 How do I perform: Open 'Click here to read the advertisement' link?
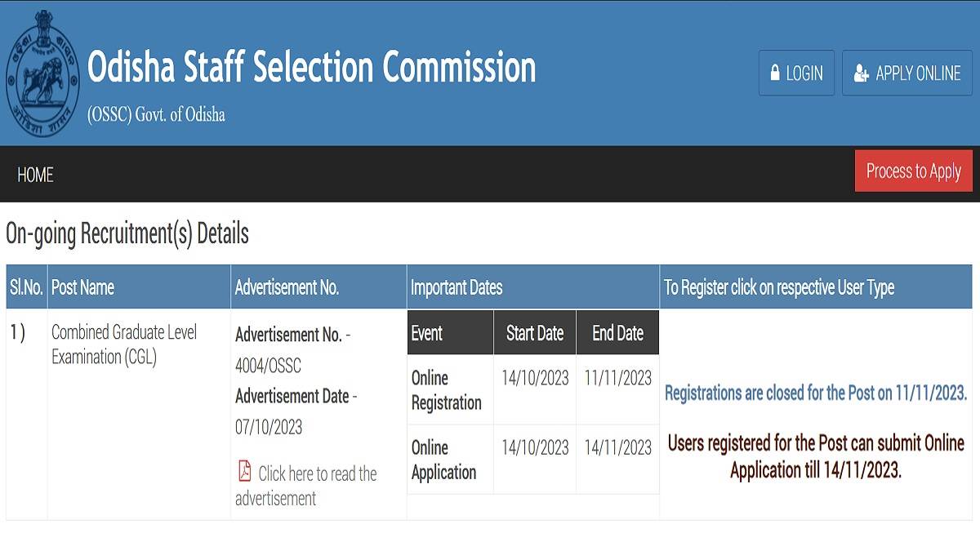click(x=306, y=486)
